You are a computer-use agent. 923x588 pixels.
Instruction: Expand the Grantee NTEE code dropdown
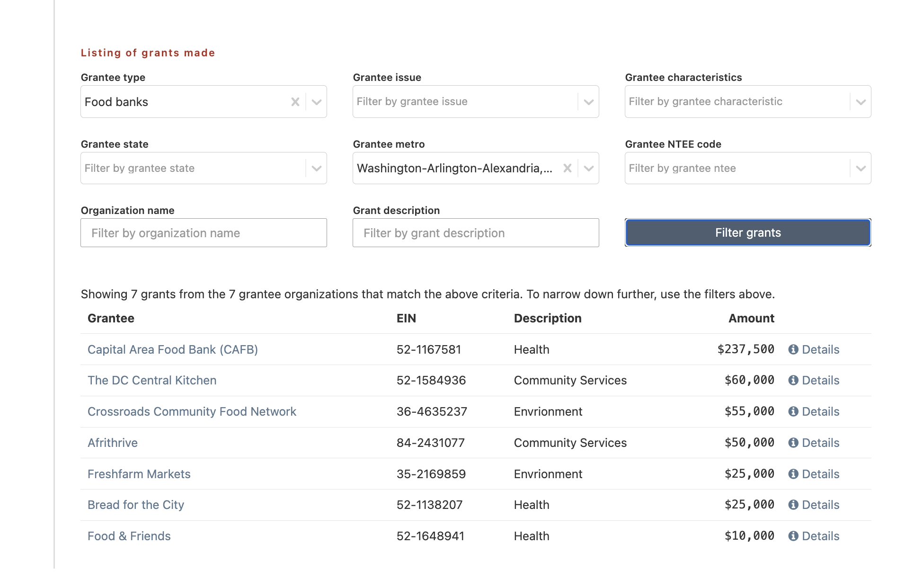coord(861,168)
